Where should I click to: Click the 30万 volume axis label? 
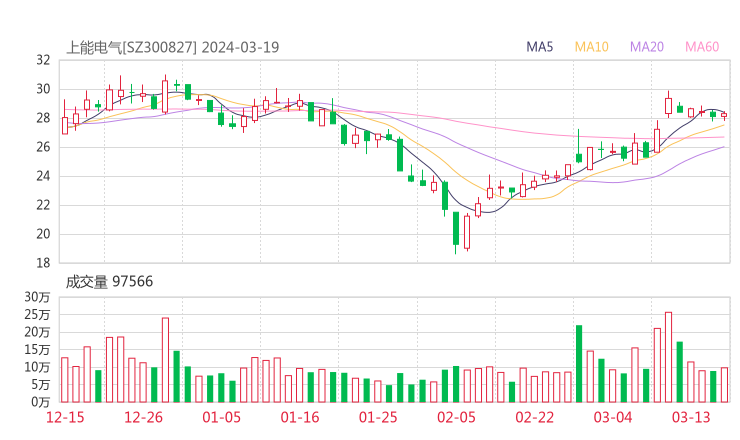tap(37, 297)
